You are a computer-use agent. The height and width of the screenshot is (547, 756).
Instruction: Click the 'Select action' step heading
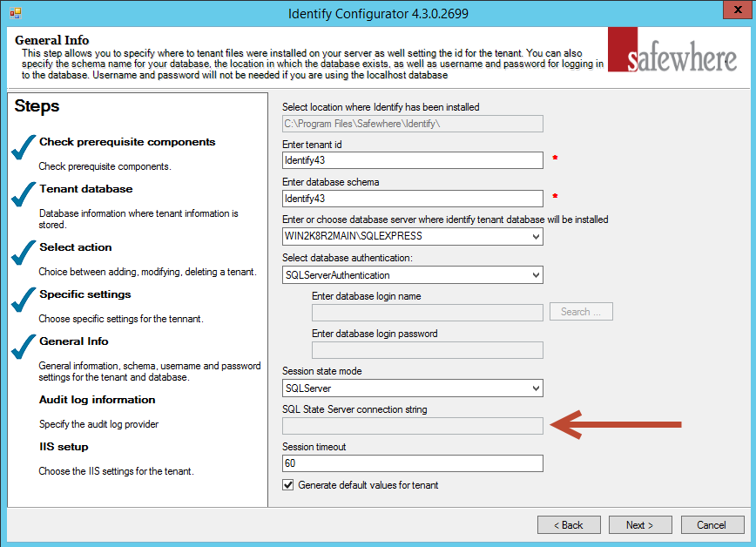[x=76, y=247]
